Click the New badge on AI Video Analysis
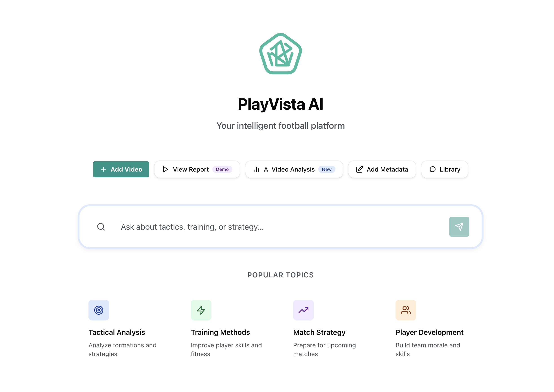This screenshot has width=554, height=392. pyautogui.click(x=327, y=169)
